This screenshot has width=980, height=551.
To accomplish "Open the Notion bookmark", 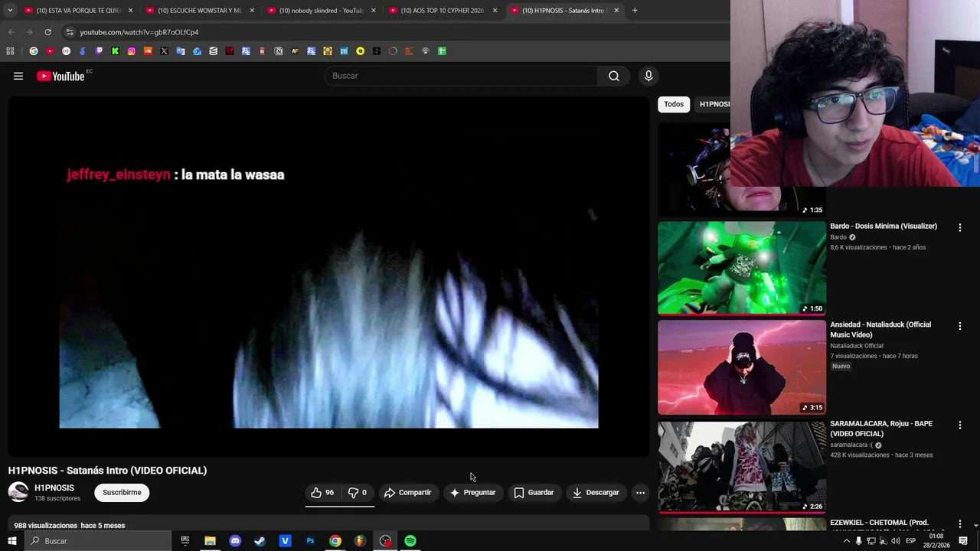I will coord(279,51).
